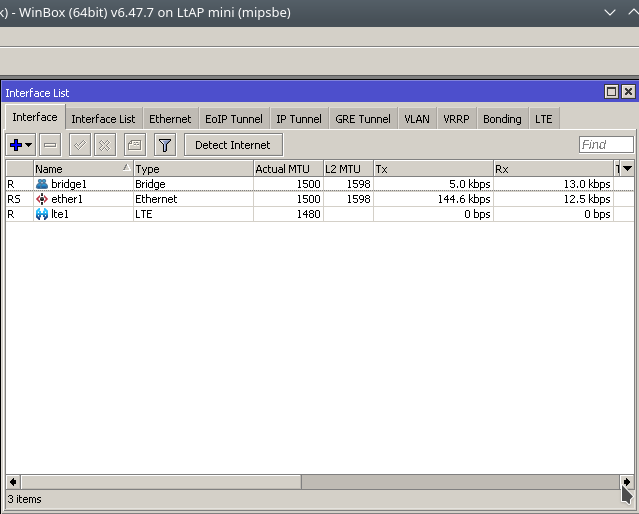Image resolution: width=639 pixels, height=514 pixels.
Task: Close the Interface List window
Action: tap(628, 92)
